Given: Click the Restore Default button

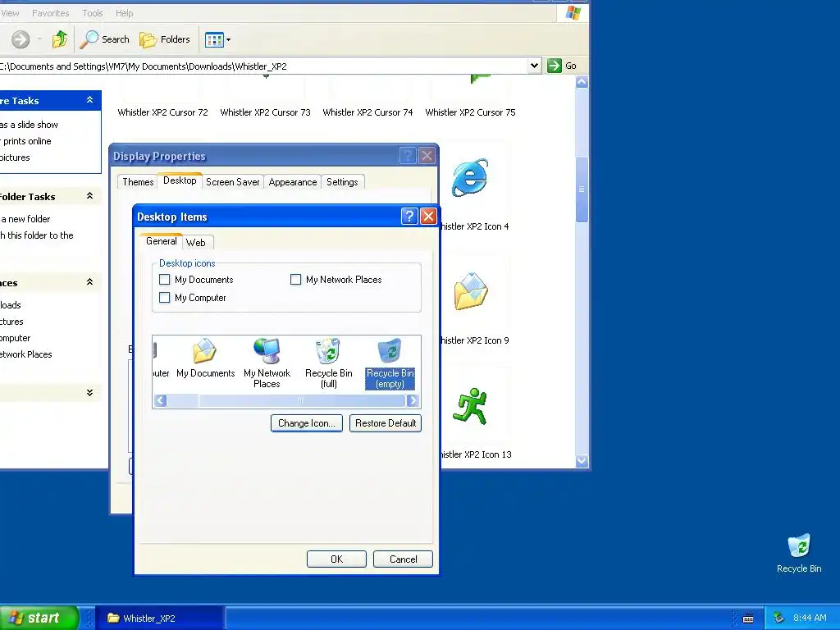Looking at the screenshot, I should (386, 423).
